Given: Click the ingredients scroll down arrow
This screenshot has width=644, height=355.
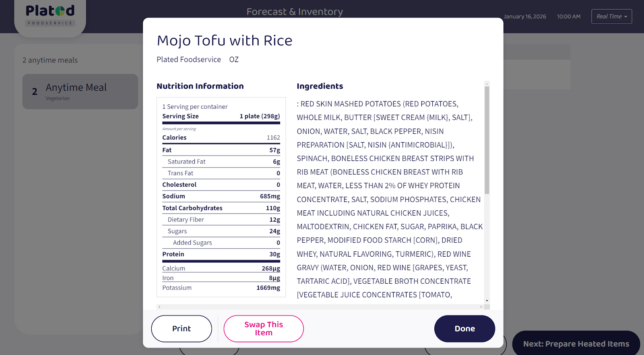Looking at the screenshot, I should click(487, 301).
